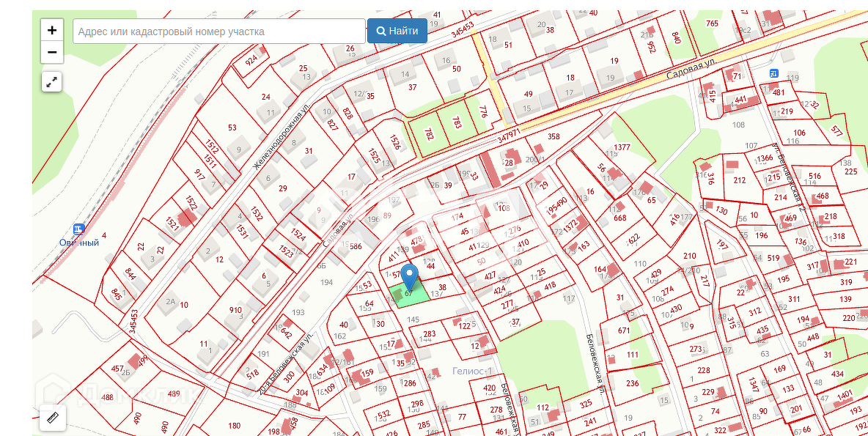Select parcel 457
The height and width of the screenshot is (436, 868).
coord(117,369)
